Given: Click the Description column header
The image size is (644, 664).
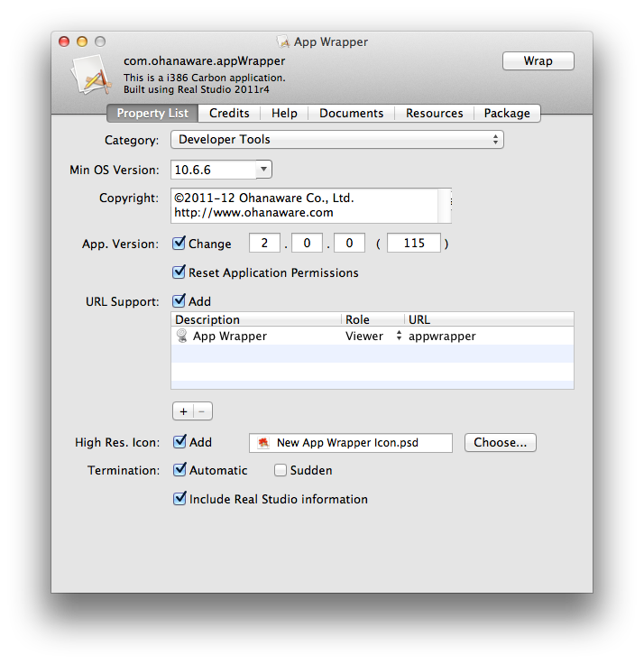Looking at the screenshot, I should [256, 319].
